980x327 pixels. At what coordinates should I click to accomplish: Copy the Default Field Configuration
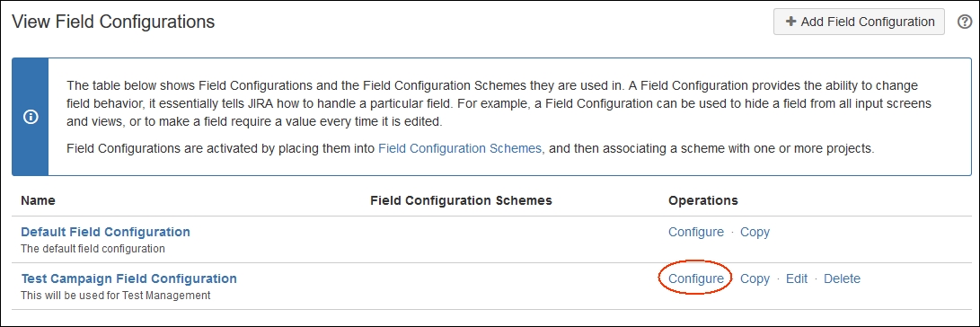(755, 232)
